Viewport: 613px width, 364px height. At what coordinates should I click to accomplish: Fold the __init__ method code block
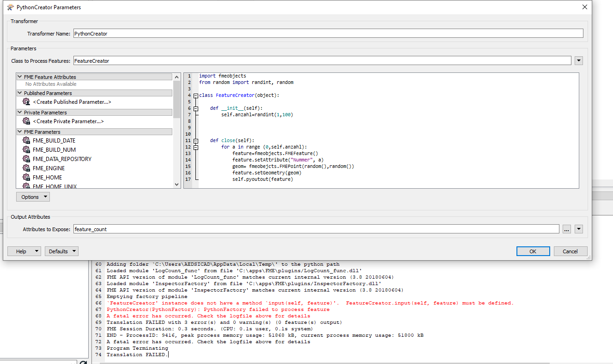[196, 108]
